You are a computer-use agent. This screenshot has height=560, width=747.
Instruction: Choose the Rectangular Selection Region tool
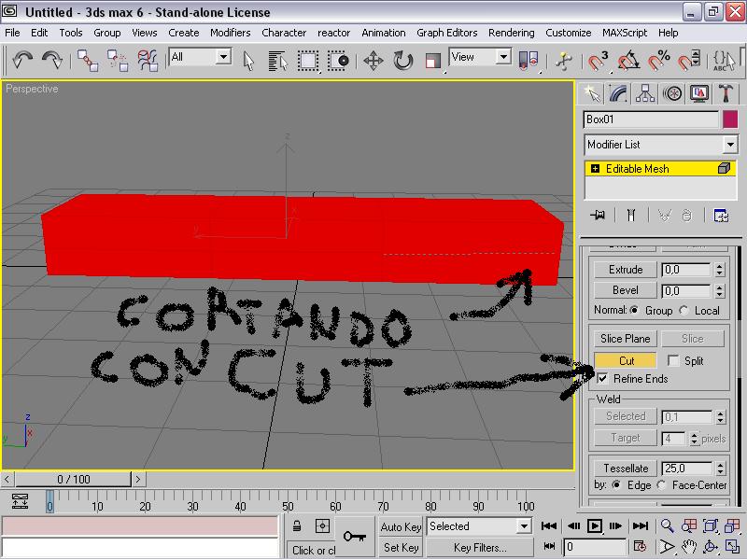[308, 61]
